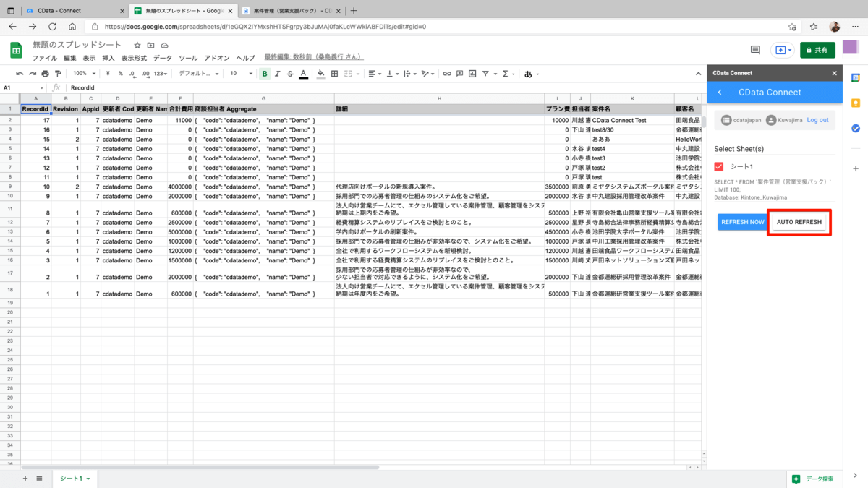Apply percent number format
The image size is (868, 488).
120,74
